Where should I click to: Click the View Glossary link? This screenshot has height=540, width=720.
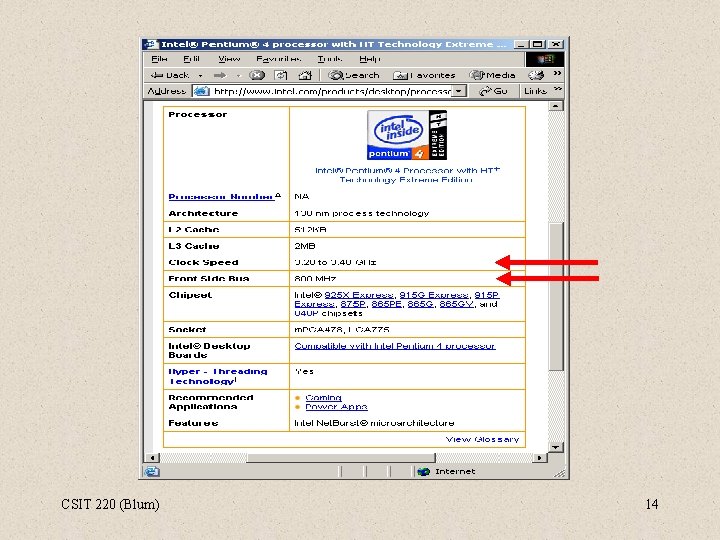[x=482, y=439]
